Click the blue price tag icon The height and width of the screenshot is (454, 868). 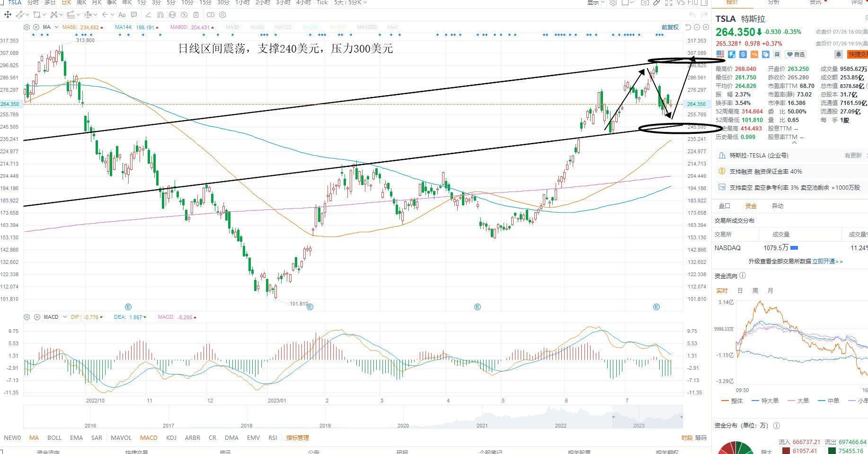[x=766, y=54]
